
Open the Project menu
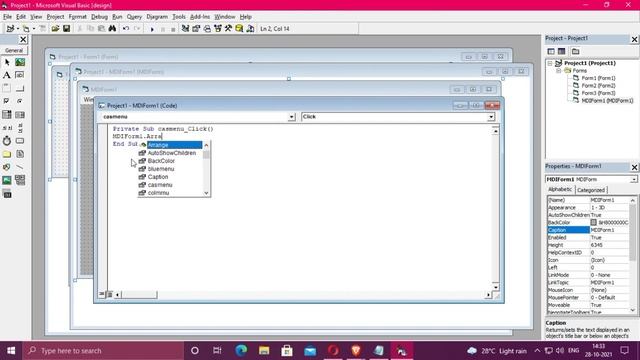[x=55, y=17]
